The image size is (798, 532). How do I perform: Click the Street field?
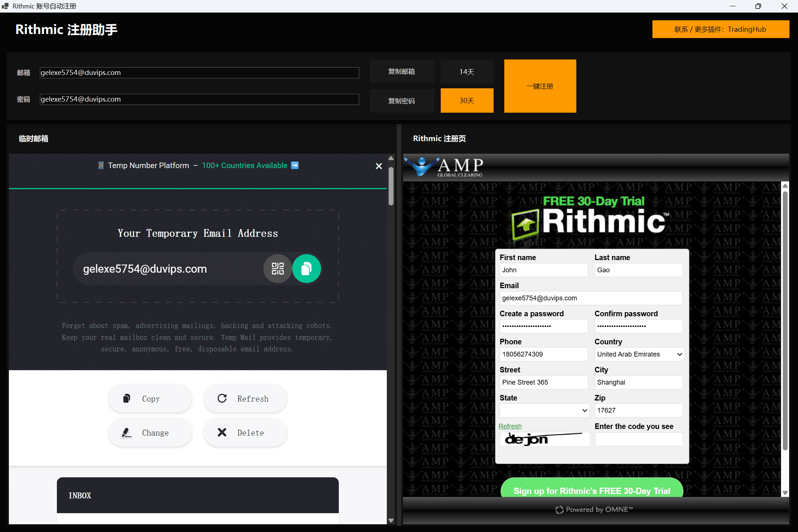[543, 382]
